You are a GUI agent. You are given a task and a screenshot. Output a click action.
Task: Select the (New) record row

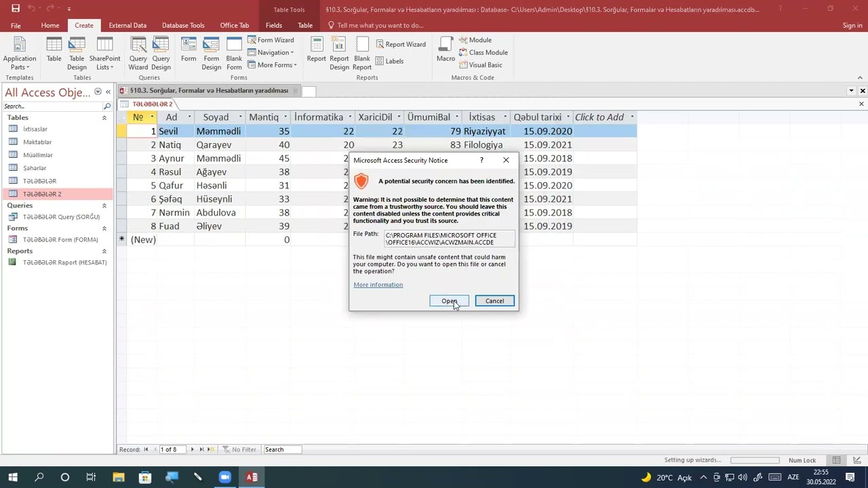coord(376,240)
